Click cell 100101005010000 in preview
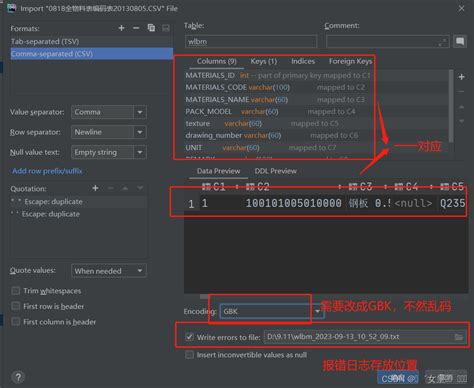Screen dimensions: 474x388 coord(294,203)
